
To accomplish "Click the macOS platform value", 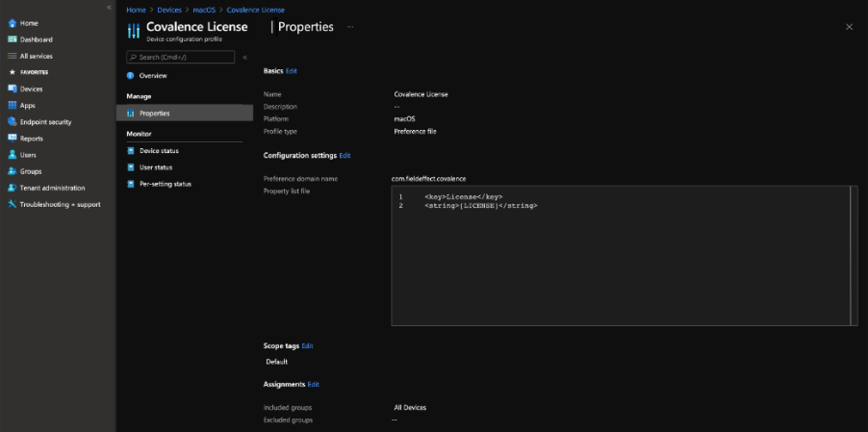I will pos(405,119).
